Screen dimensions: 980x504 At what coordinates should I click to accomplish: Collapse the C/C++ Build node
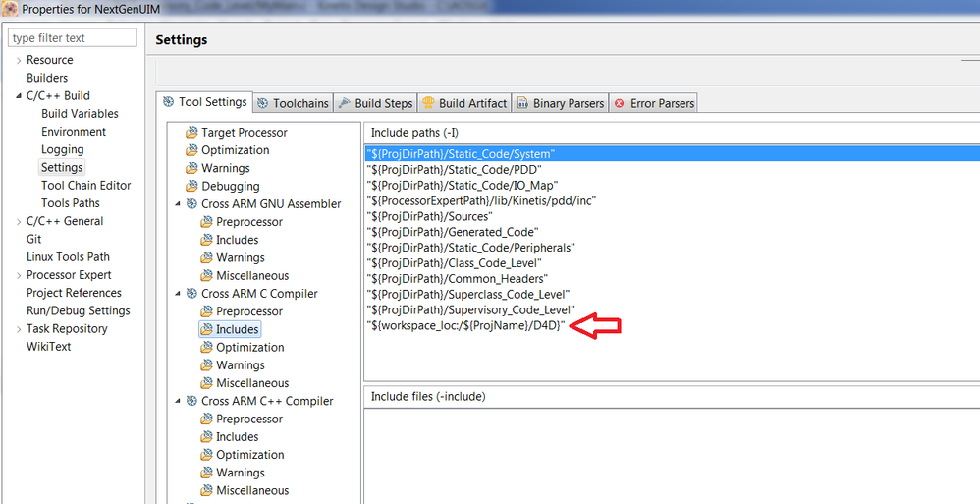pyautogui.click(x=19, y=95)
